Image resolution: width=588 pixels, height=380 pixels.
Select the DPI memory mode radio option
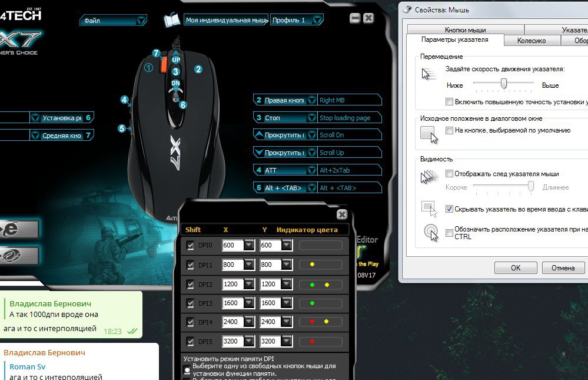[x=187, y=370]
